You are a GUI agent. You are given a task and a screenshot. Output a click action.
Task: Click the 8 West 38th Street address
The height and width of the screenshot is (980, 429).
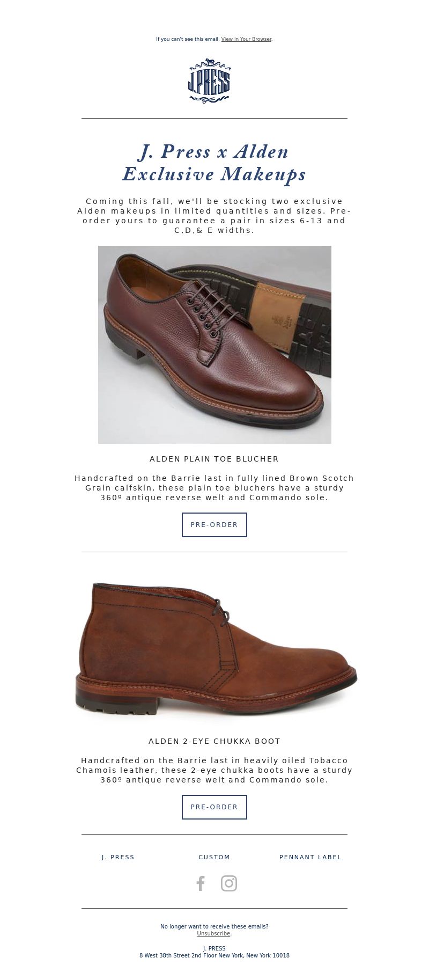click(x=214, y=955)
